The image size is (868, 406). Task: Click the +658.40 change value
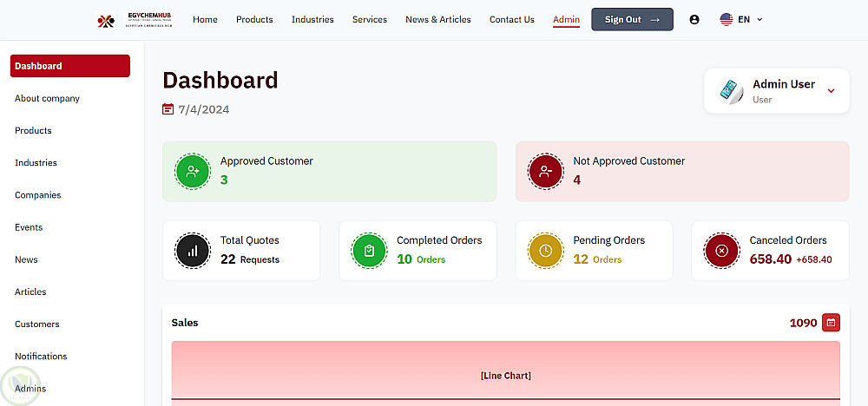coord(814,259)
